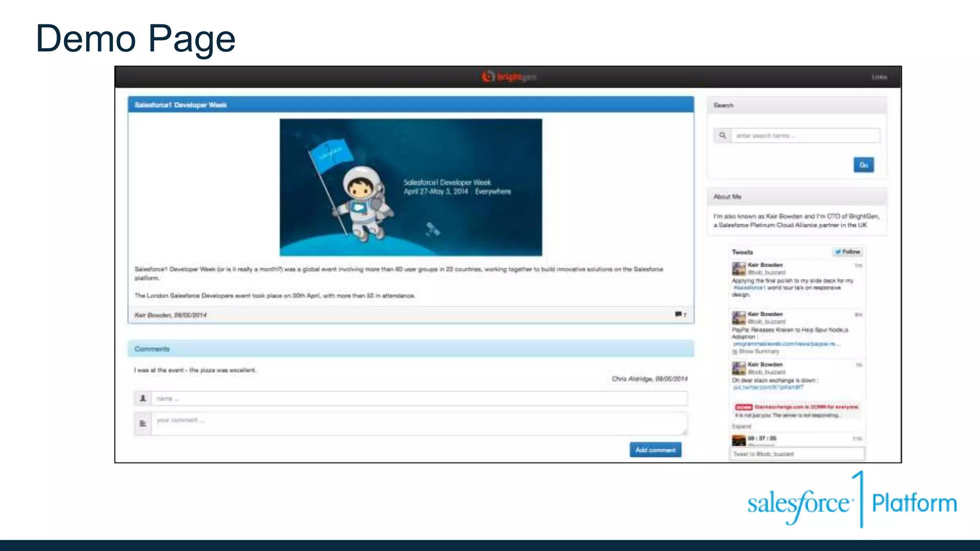Click the person icon beside name field
Viewport: 980px width, 551px height.
143,398
